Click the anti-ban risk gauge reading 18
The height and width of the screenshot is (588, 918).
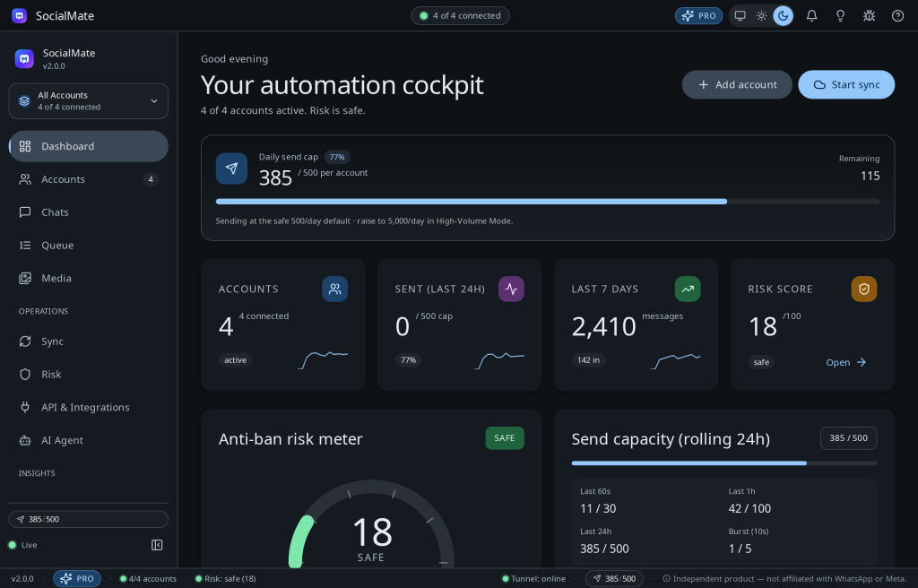click(372, 533)
